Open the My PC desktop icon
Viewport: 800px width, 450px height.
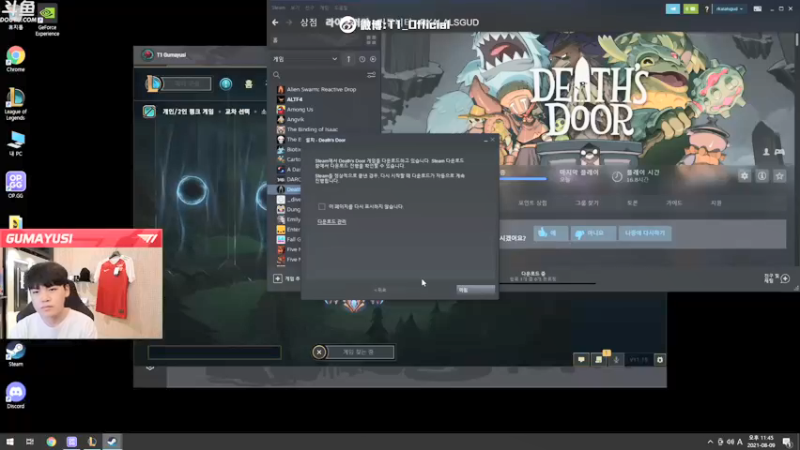point(15,143)
